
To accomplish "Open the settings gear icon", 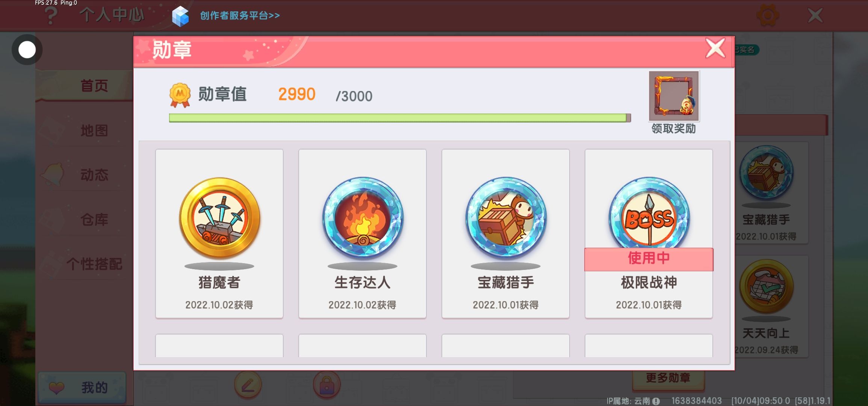I will (767, 15).
